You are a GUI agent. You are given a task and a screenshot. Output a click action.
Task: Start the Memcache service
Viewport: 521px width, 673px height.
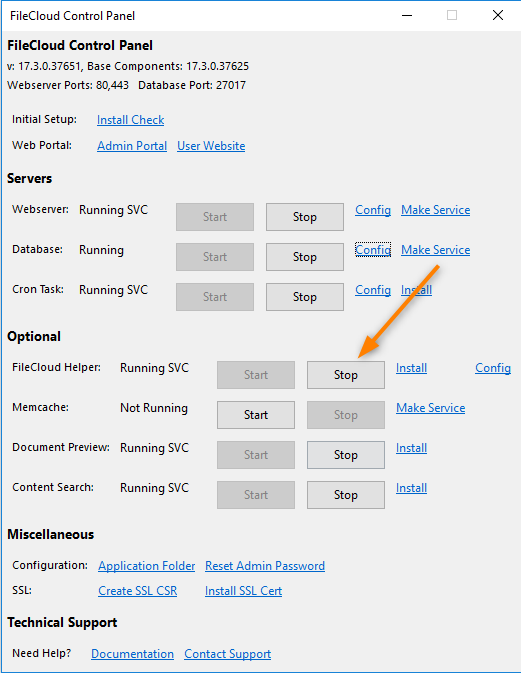tap(256, 415)
